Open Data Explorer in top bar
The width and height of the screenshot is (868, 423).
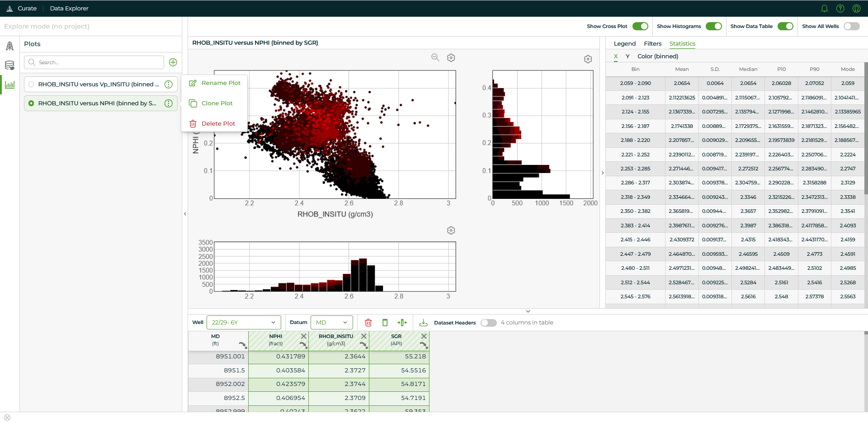click(69, 9)
